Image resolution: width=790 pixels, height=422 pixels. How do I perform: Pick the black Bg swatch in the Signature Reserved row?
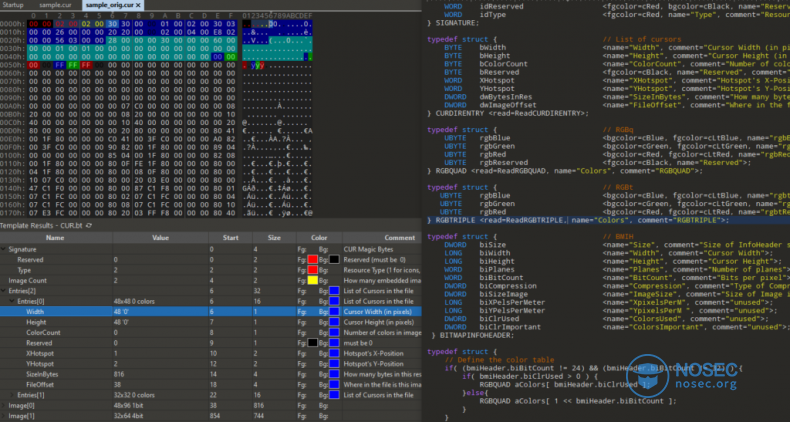[335, 260]
